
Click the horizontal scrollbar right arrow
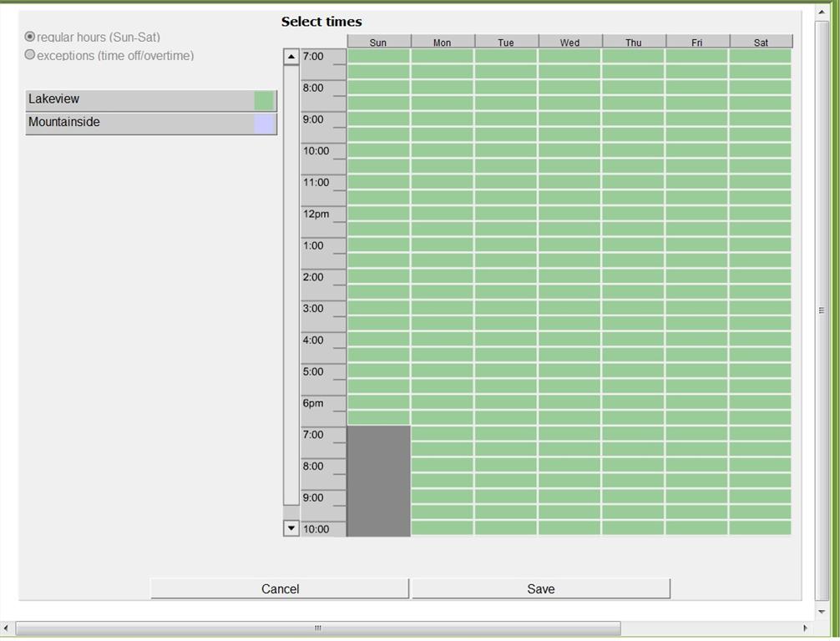805,628
